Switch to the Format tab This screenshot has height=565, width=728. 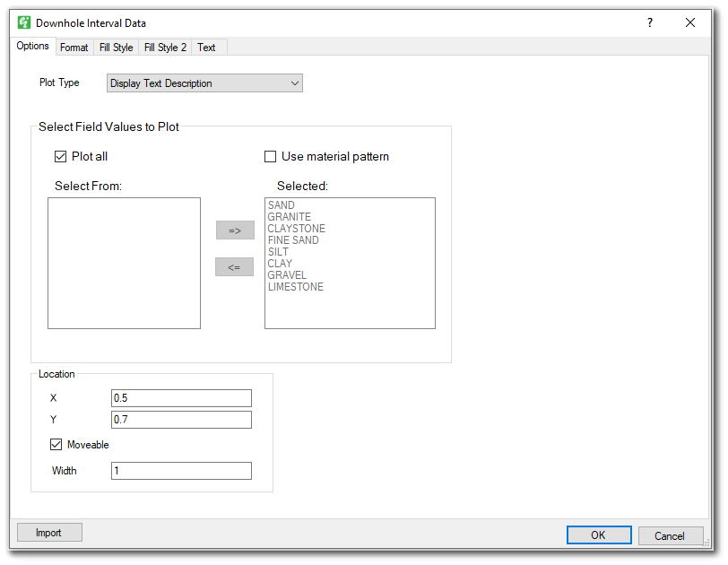[x=74, y=47]
